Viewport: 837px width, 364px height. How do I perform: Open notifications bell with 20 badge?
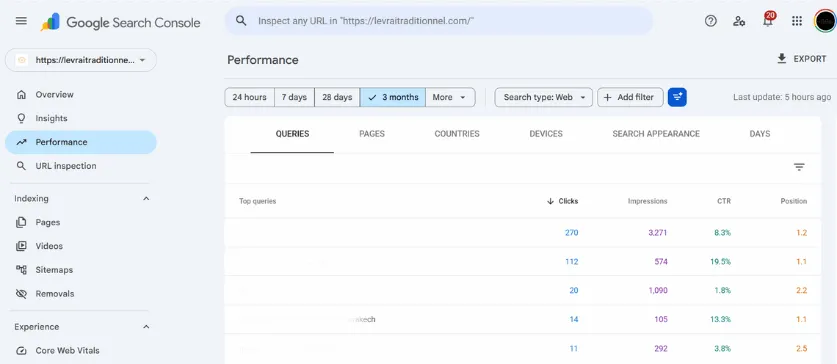click(x=768, y=20)
